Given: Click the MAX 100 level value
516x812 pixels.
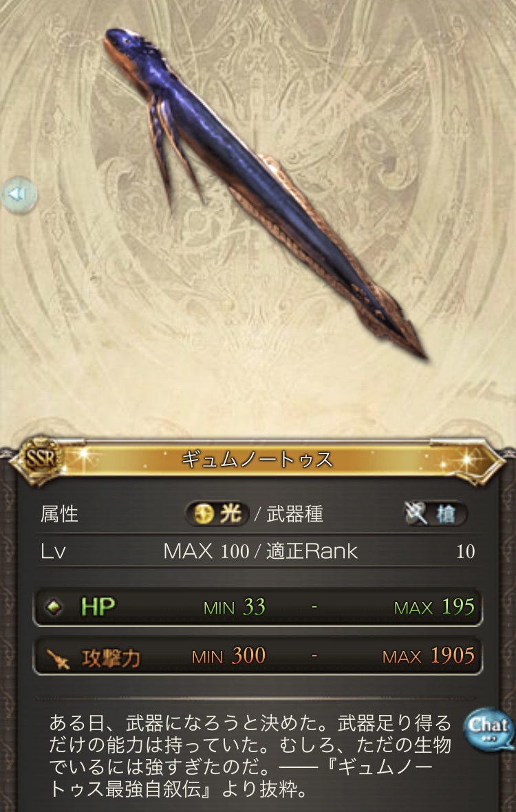Looking at the screenshot, I should [x=206, y=551].
